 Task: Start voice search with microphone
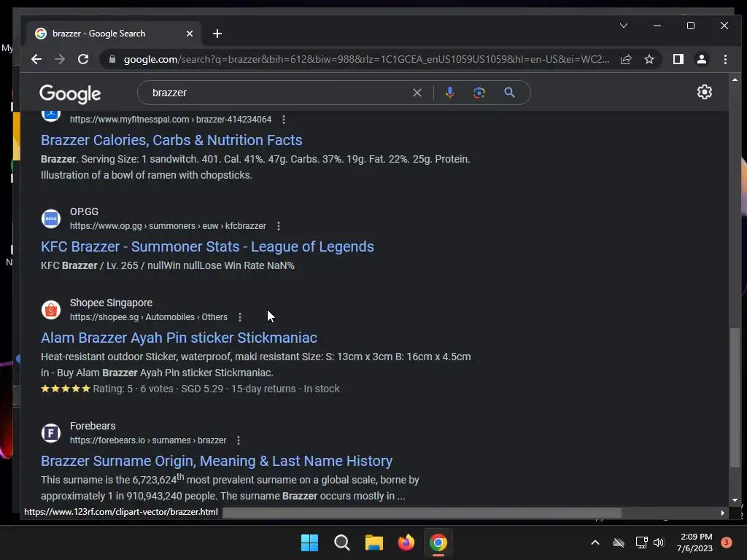[449, 93]
